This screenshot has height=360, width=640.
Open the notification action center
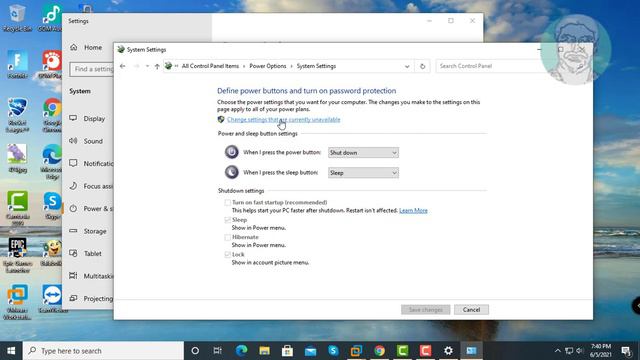626,351
